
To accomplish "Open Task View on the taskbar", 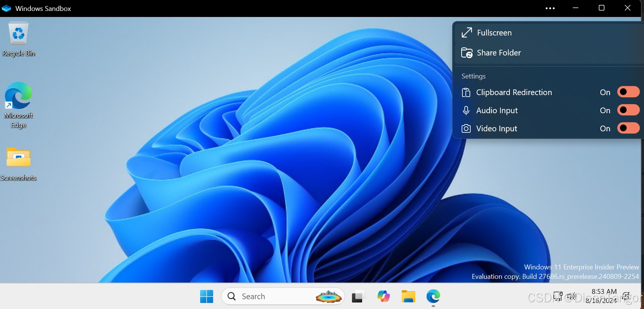I will click(x=358, y=297).
